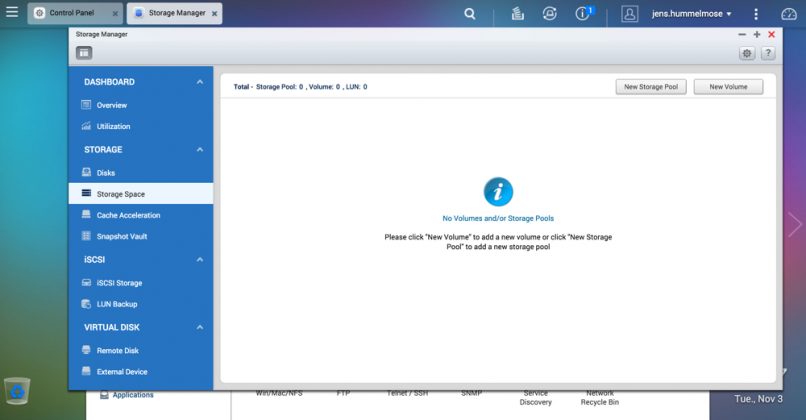Toggle the Storage Manager sidebar layout icon
This screenshot has width=806, height=420.
[x=84, y=52]
